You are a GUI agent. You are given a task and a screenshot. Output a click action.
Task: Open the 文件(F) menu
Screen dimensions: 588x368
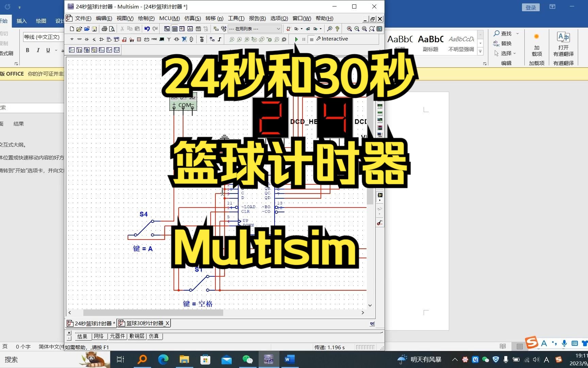(83, 18)
